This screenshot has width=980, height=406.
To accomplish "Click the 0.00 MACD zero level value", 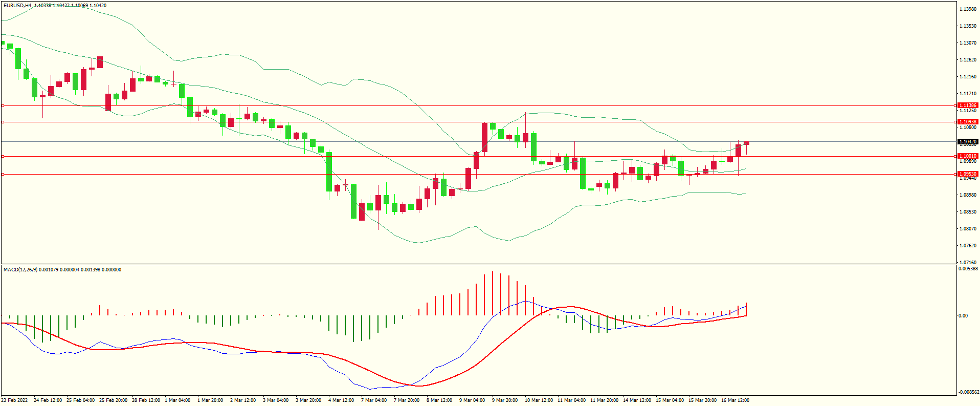I will (963, 316).
